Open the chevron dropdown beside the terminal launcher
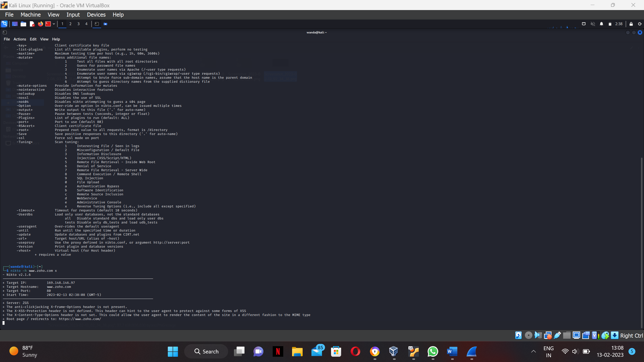The image size is (644, 362). 54,24
